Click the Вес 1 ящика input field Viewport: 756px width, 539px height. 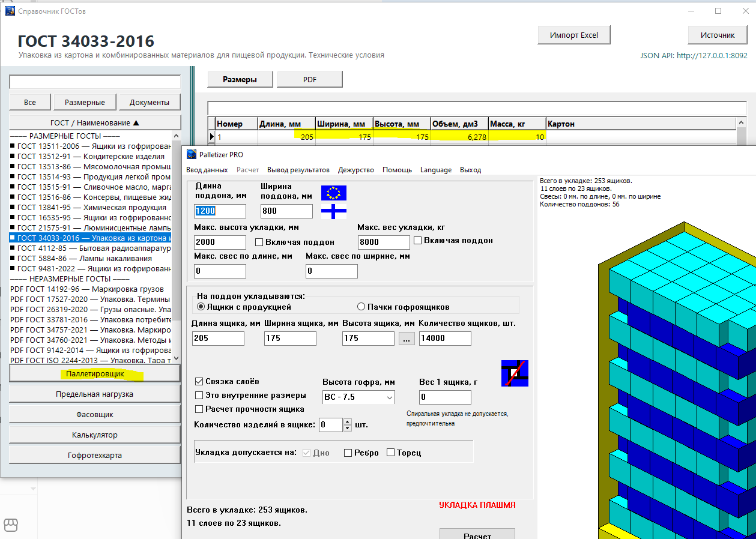click(x=445, y=397)
